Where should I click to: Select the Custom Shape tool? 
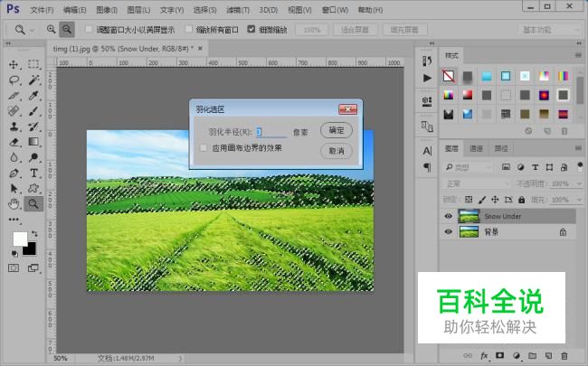point(33,188)
